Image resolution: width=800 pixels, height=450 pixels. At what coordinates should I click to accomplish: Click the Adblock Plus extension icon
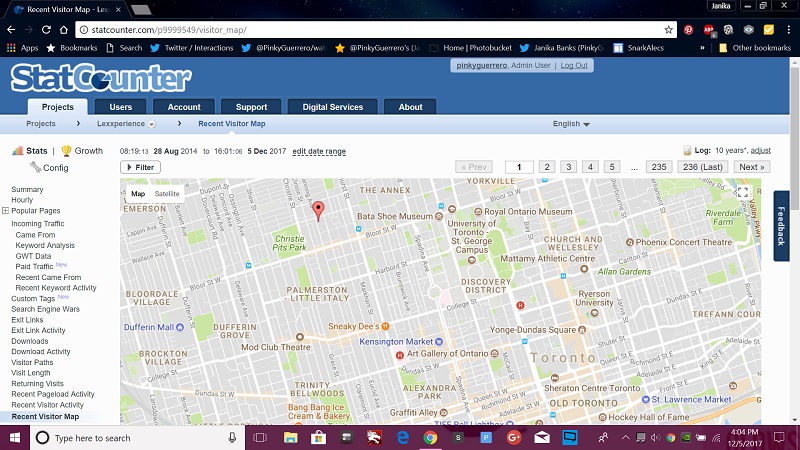(709, 30)
